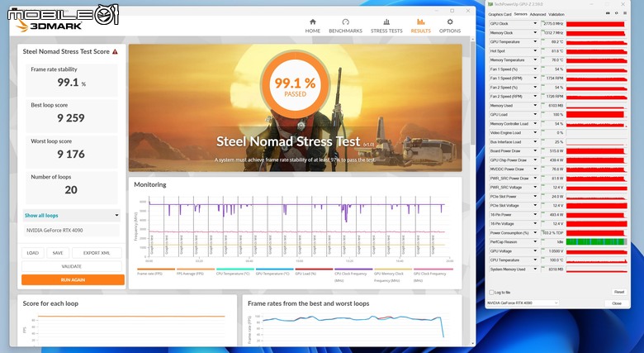Click the GPU-Z title bar app icon
The height and width of the screenshot is (353, 644).
coord(490,4)
